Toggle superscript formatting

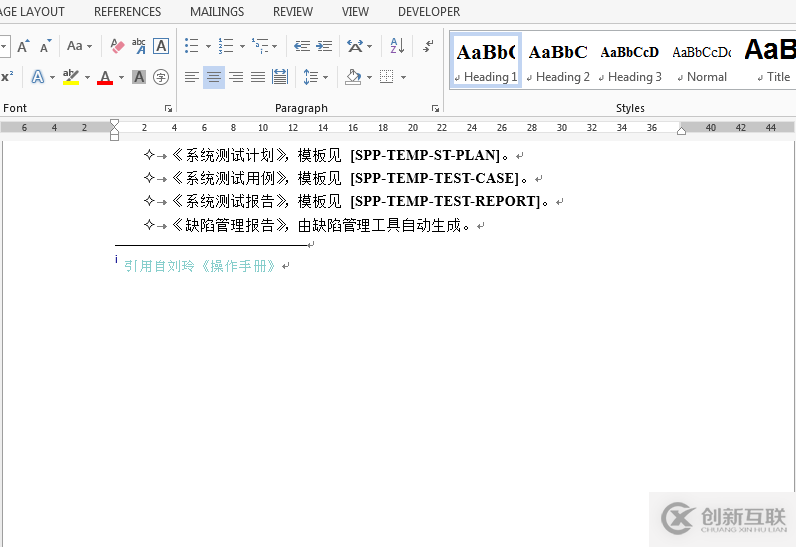tap(7, 77)
